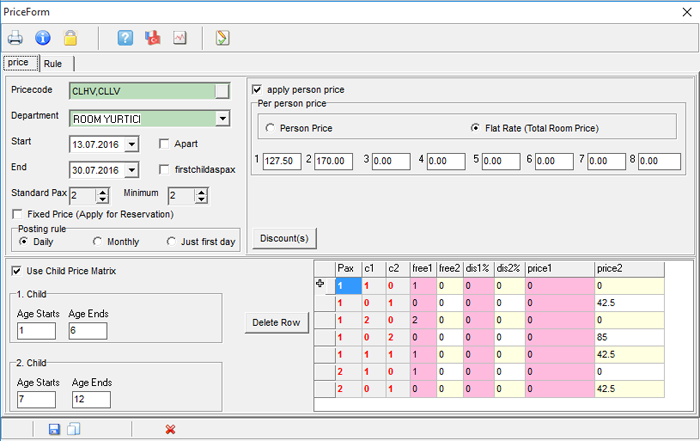Click 1. Child Age Ends field

coord(88,331)
